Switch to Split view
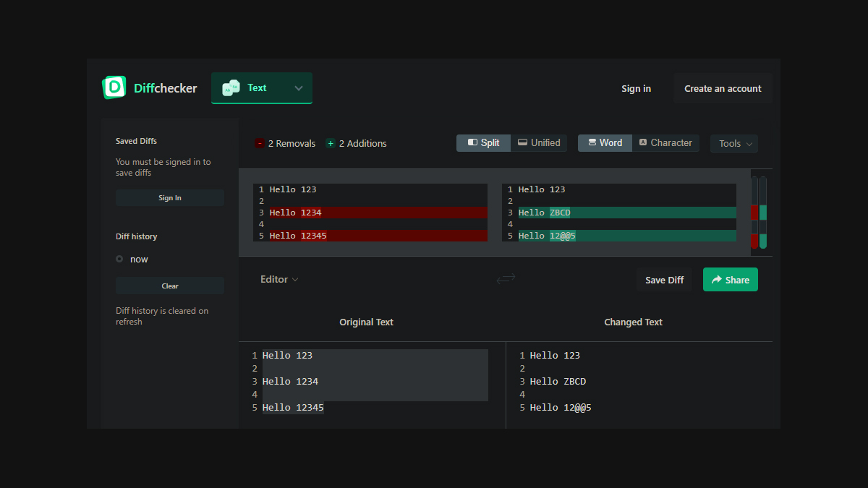 click(483, 143)
